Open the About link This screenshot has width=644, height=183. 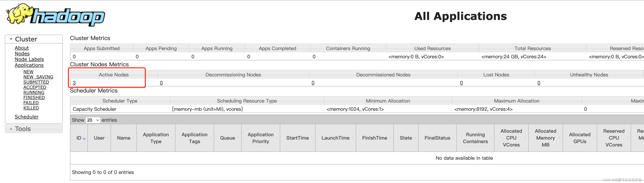click(22, 48)
